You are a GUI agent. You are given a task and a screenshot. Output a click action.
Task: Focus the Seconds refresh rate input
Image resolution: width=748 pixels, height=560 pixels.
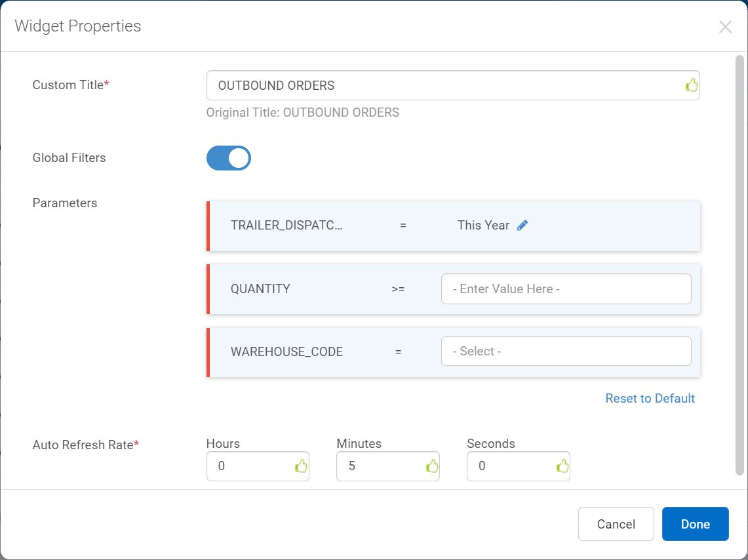coord(509,466)
